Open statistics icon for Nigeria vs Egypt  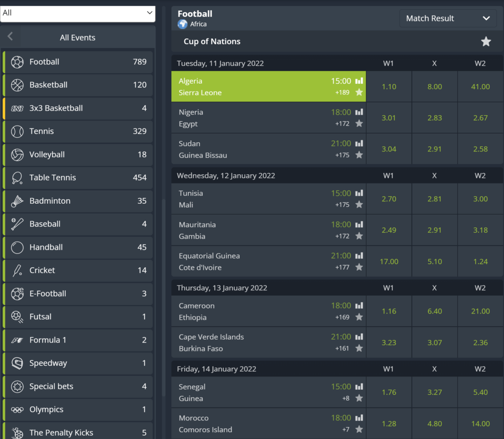click(359, 112)
